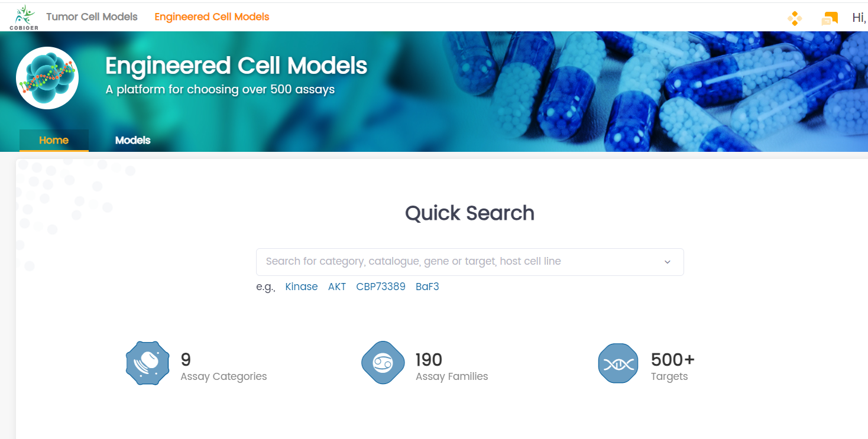Screen dimensions: 868x439
Task: Select the Engineered Cell Models menu item
Action: point(212,17)
